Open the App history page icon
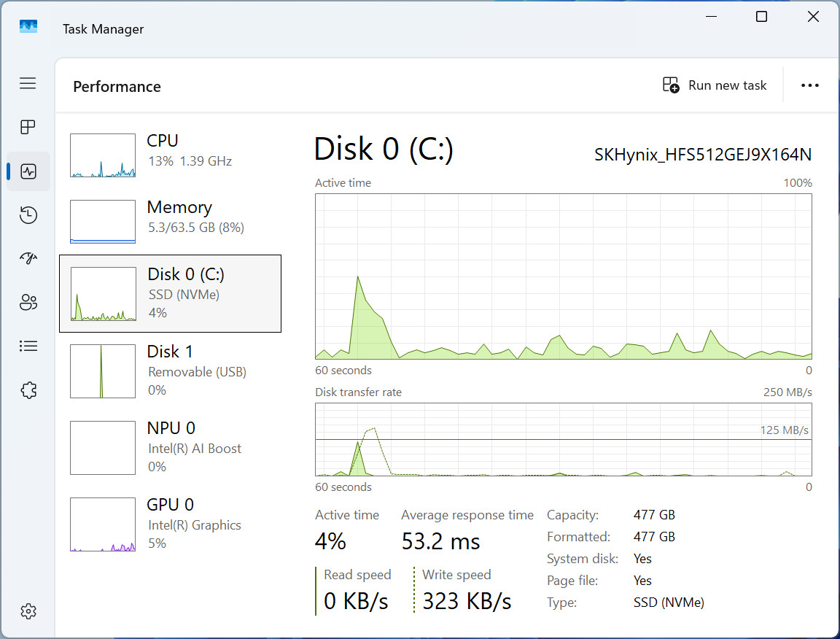 [28, 215]
